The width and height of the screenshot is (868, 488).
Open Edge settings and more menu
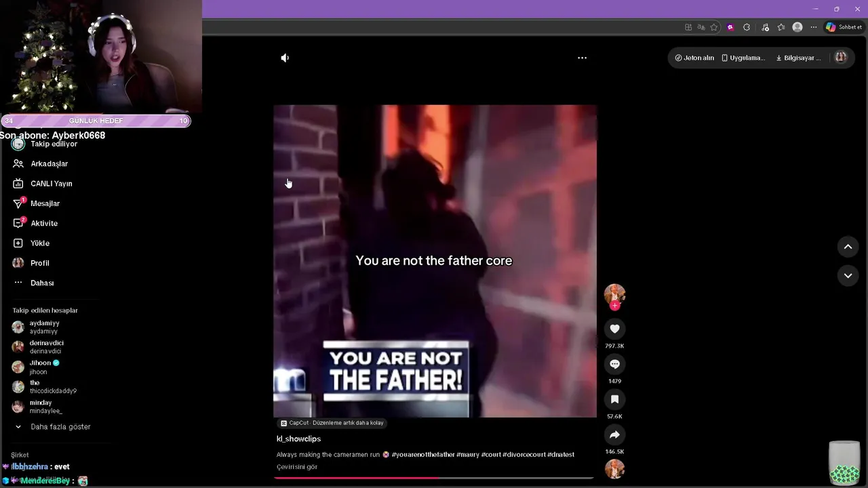pos(814,27)
